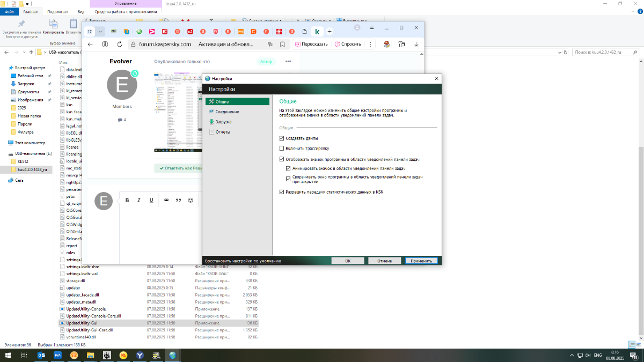Select the updater_facade.dll file
This screenshot has height=362, width=644.
click(83, 295)
